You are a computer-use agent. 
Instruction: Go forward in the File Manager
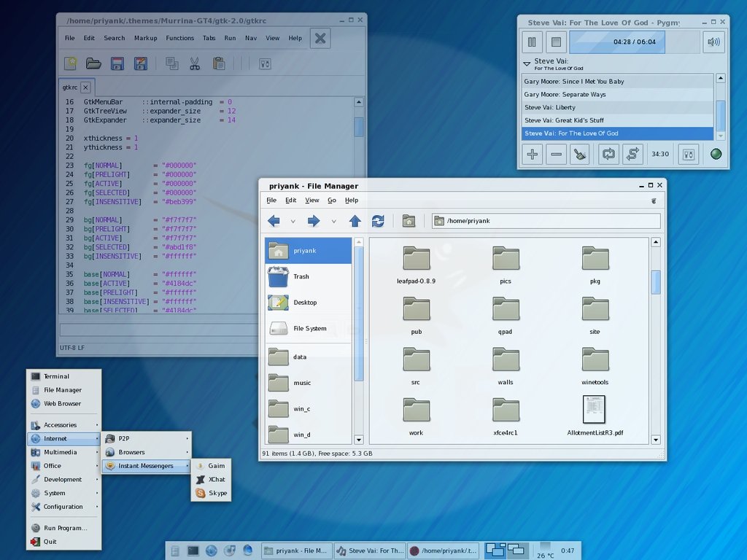click(x=314, y=221)
